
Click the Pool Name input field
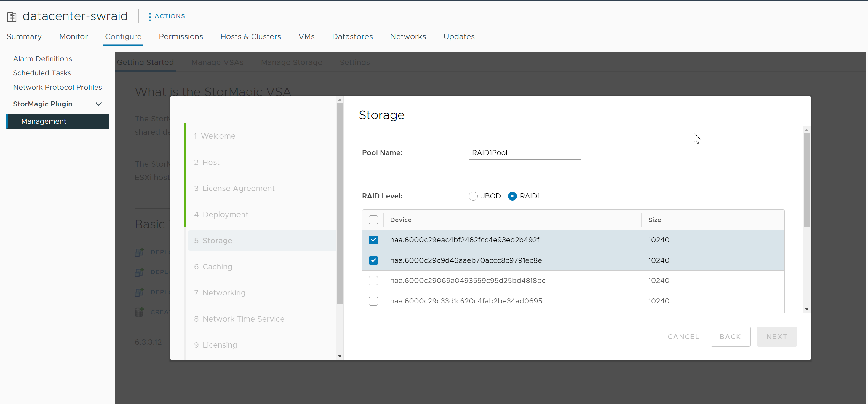[x=524, y=153]
